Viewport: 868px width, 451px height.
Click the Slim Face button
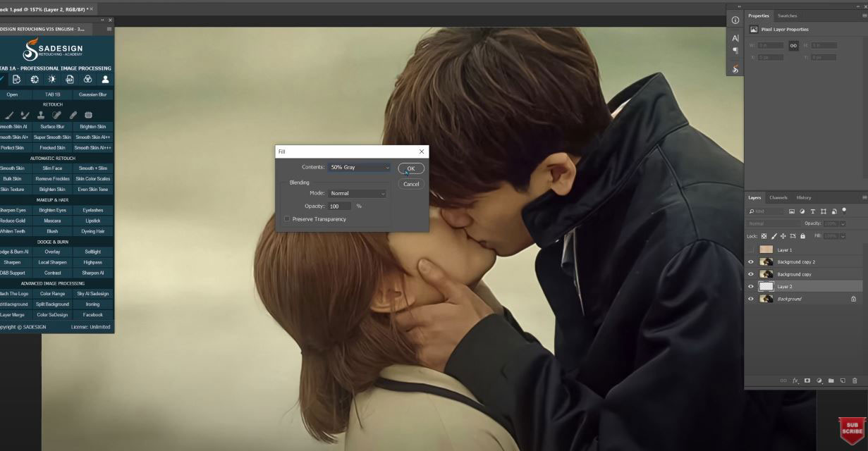[x=53, y=168]
